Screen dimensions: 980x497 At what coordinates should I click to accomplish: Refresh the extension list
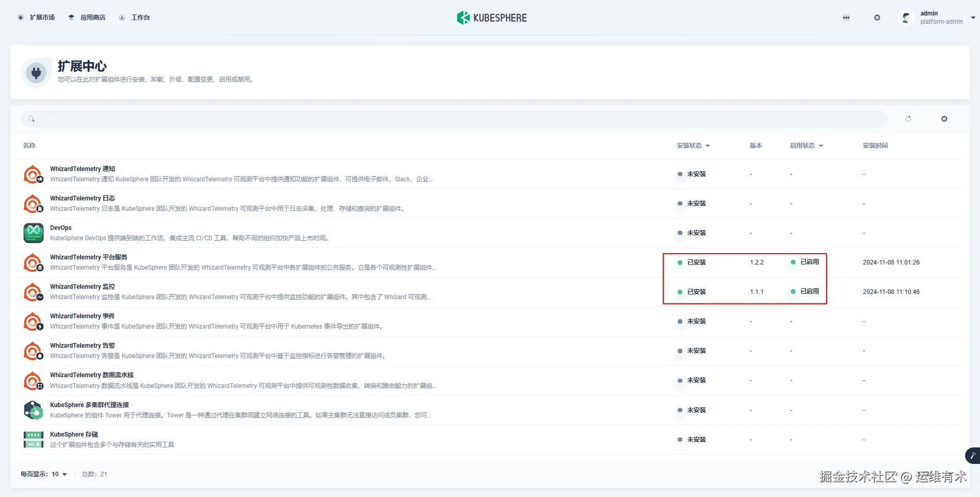click(908, 119)
